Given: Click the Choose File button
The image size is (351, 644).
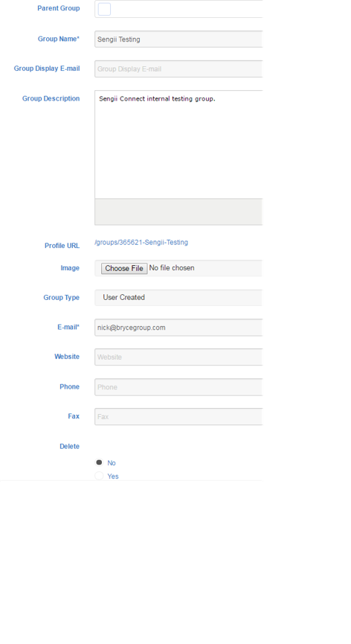Looking at the screenshot, I should (x=124, y=268).
